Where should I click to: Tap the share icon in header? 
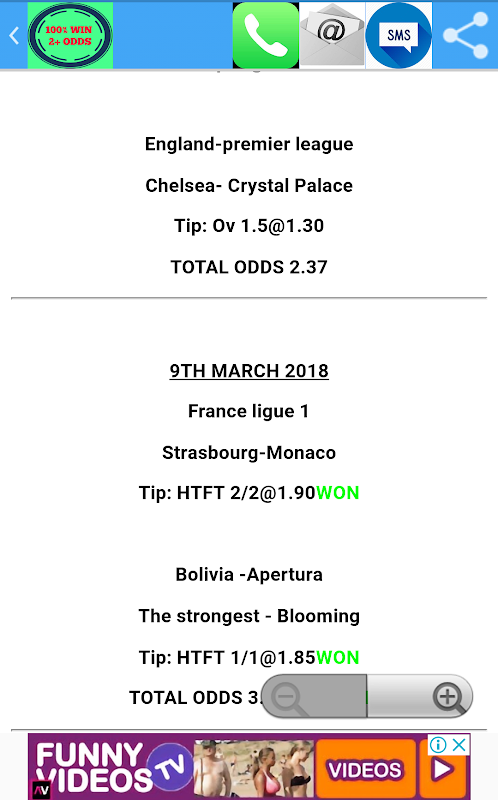click(465, 35)
